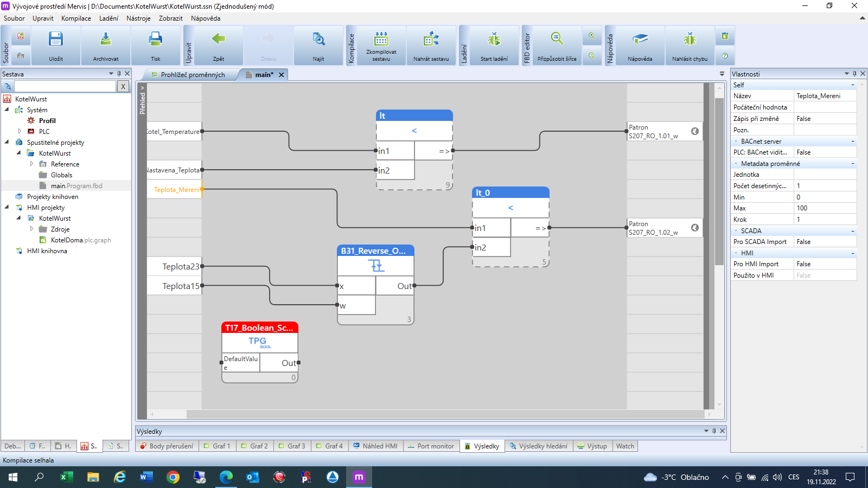Screen dimensions: 868x488
Task: Click the Uložit save icon
Action: 56,40
